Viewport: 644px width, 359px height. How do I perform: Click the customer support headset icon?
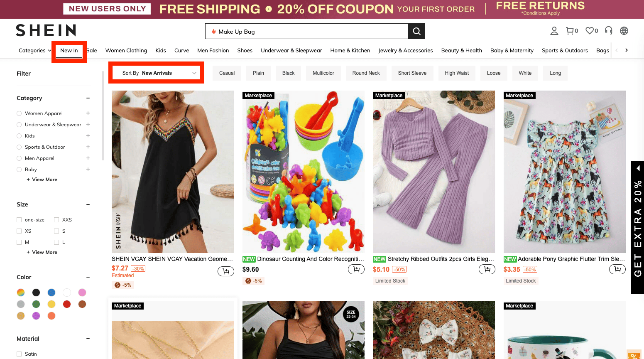[608, 30]
